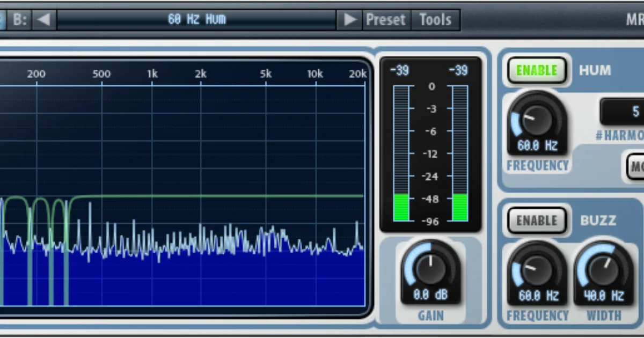Click the left channel level meter
Screen dimensions: 644x338
point(401,153)
